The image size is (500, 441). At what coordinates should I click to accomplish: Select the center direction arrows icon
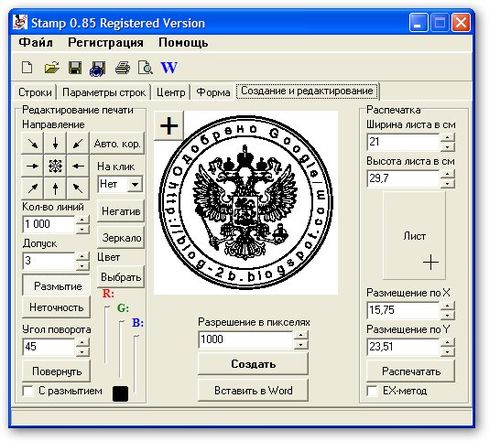pos(55,166)
